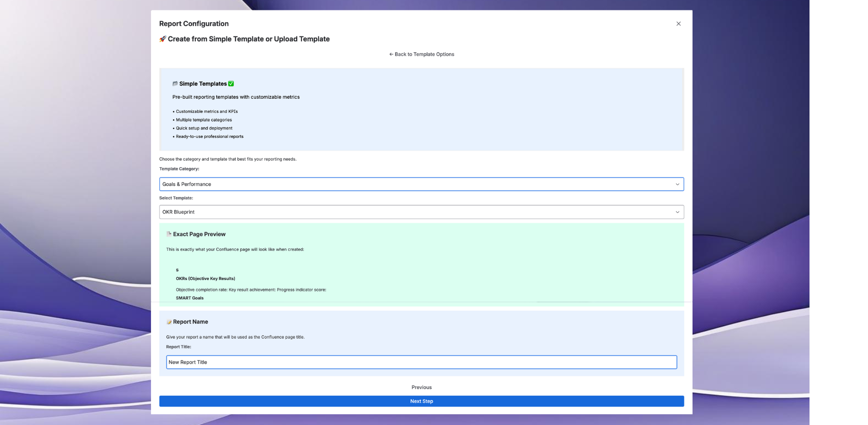The width and height of the screenshot is (868, 425).
Task: Click the Report Configuration dialog title
Action: coord(194,24)
